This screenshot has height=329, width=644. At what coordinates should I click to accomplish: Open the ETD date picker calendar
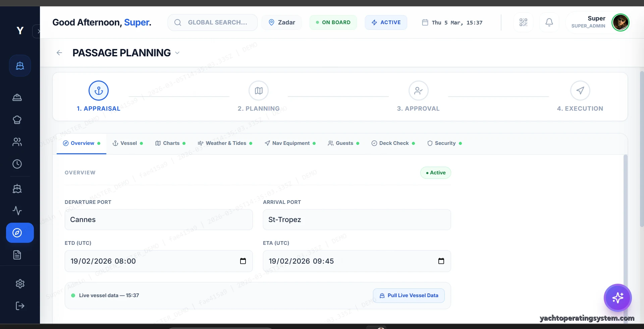point(243,261)
